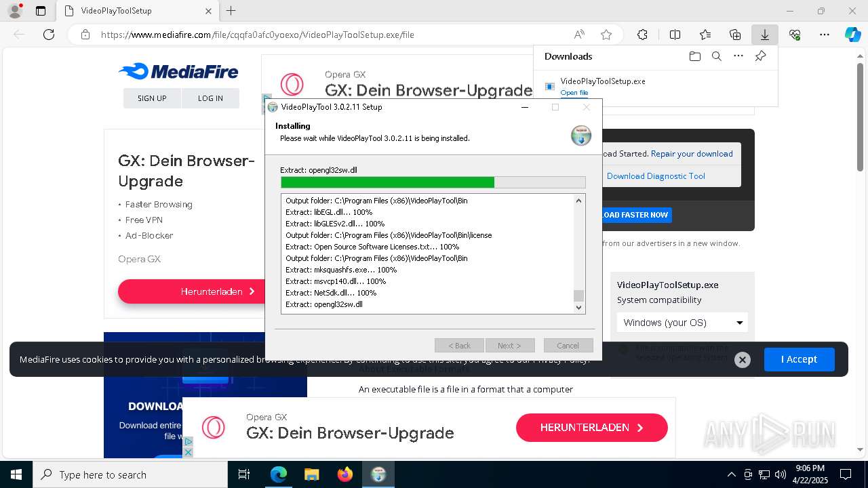868x488 pixels.
Task: Open the Windows Start menu
Action: click(16, 474)
